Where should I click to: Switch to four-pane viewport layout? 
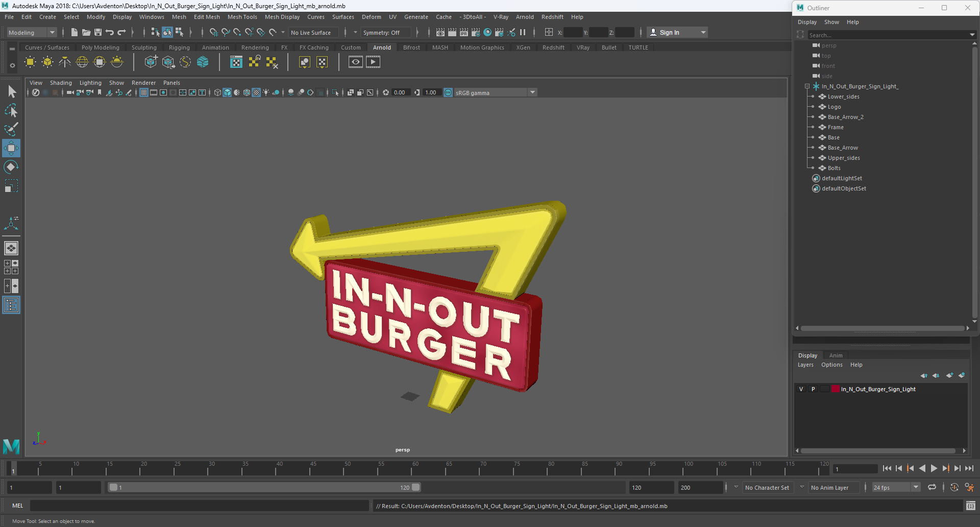11,267
